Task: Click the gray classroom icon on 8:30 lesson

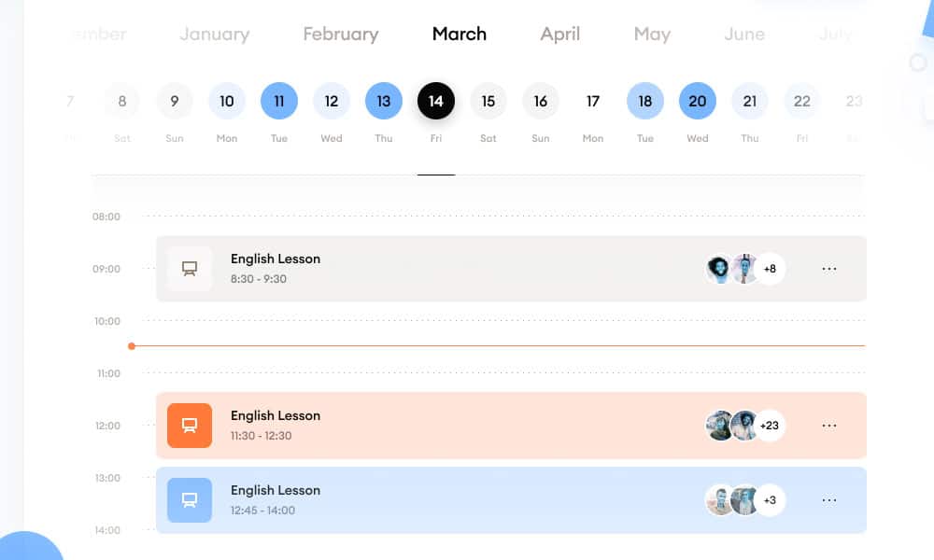Action: pyautogui.click(x=190, y=269)
